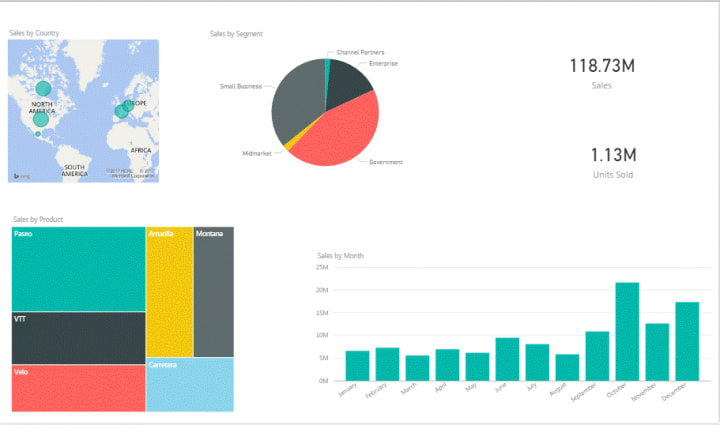Click the 20M axis label

[x=322, y=290]
